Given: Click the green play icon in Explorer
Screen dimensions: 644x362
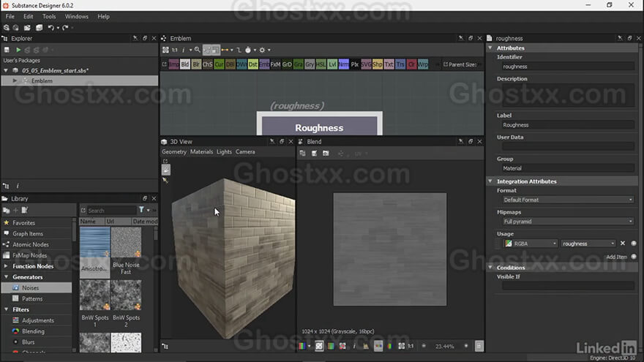Looking at the screenshot, I should (x=18, y=50).
